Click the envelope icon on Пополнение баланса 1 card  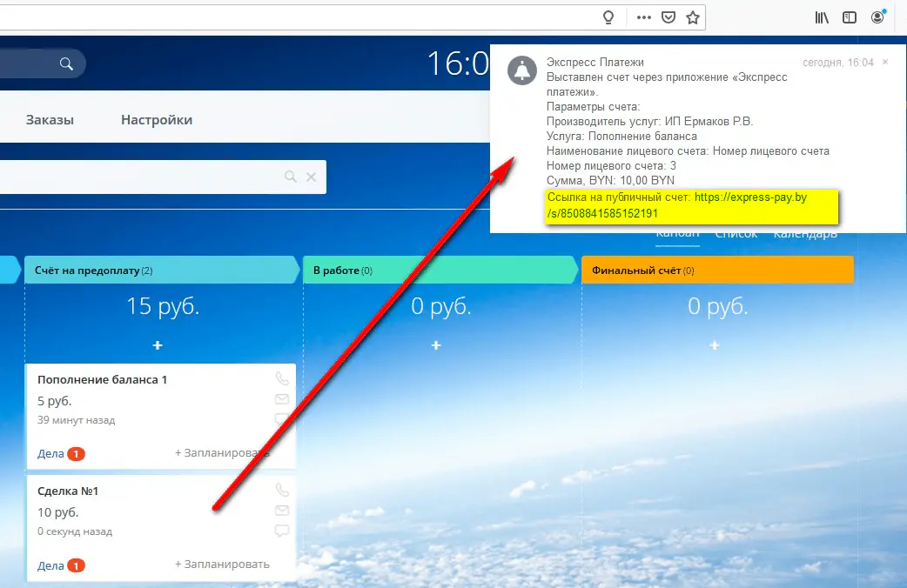(x=281, y=399)
